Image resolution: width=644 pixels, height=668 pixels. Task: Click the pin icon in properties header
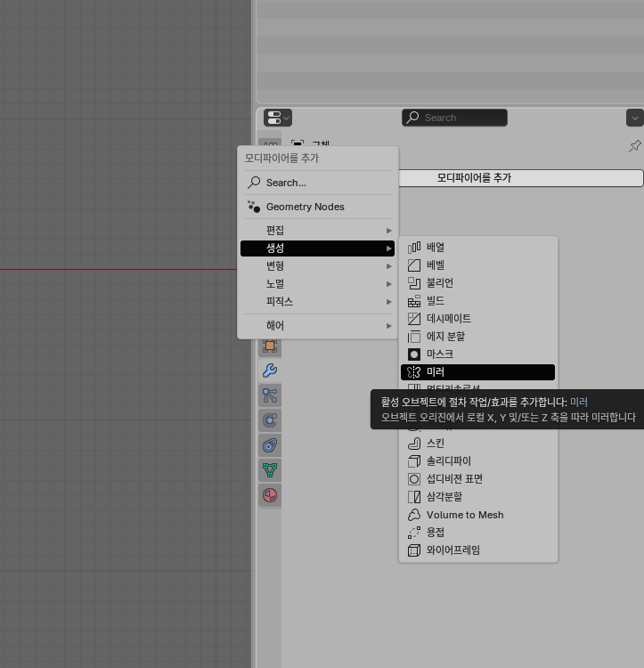point(634,146)
